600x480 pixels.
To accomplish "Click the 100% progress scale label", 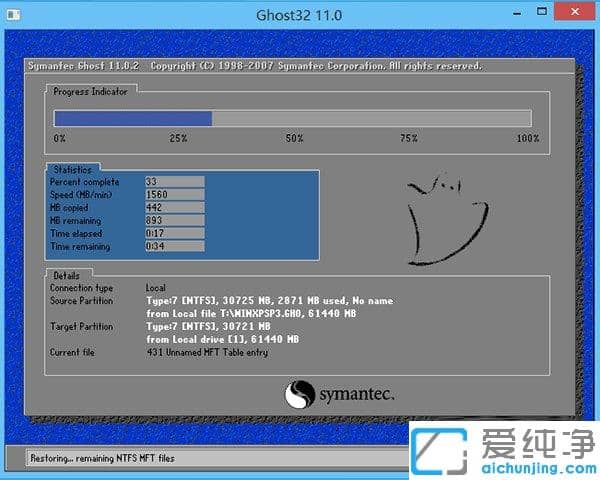I will [528, 138].
